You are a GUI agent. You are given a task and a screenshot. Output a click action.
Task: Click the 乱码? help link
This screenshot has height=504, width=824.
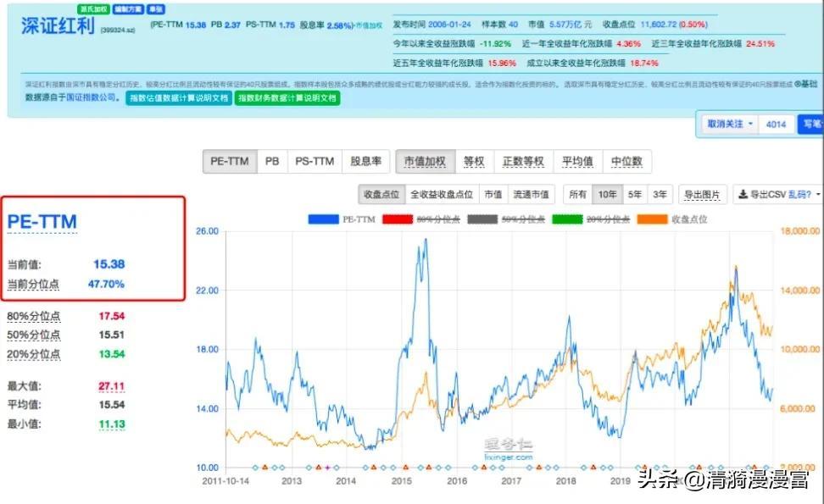click(x=799, y=194)
